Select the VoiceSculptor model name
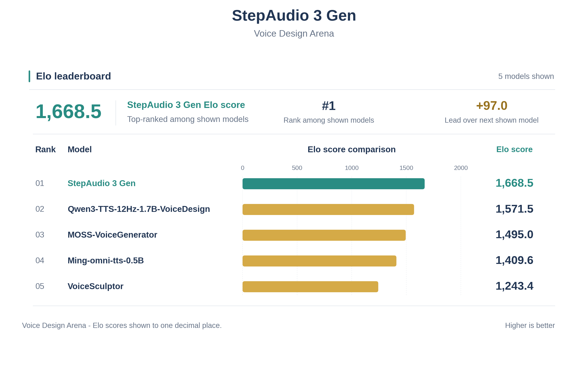The image size is (588, 375). 96,286
